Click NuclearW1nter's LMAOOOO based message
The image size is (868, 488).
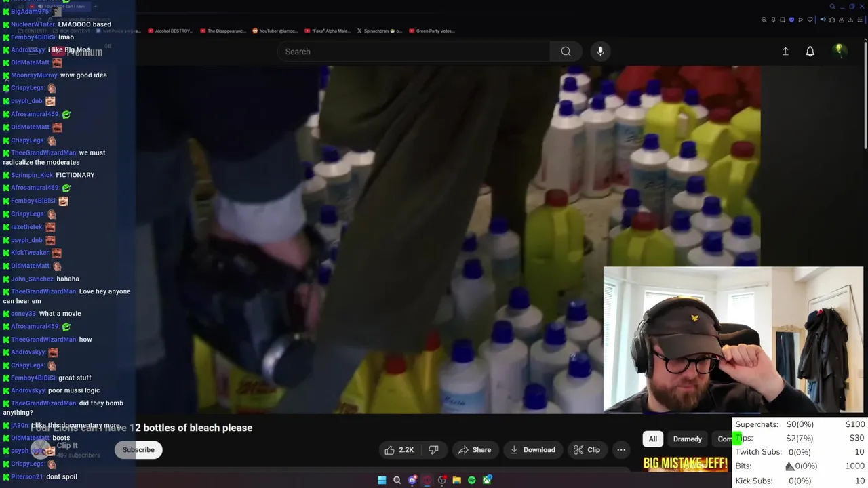tap(85, 24)
